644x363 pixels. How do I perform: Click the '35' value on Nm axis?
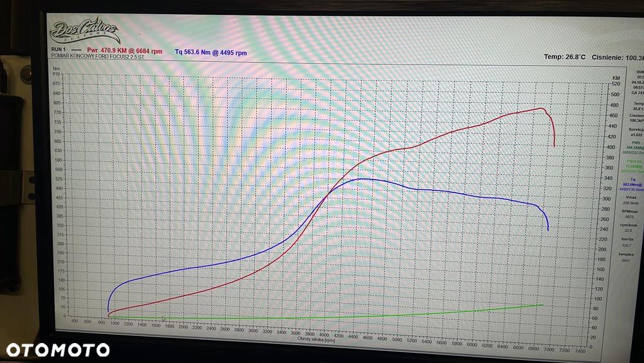63,307
